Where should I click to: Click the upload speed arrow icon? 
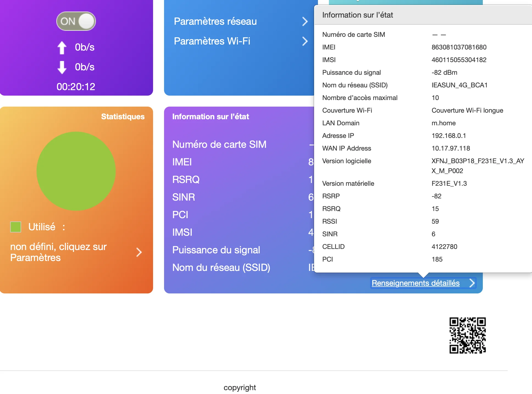(62, 48)
